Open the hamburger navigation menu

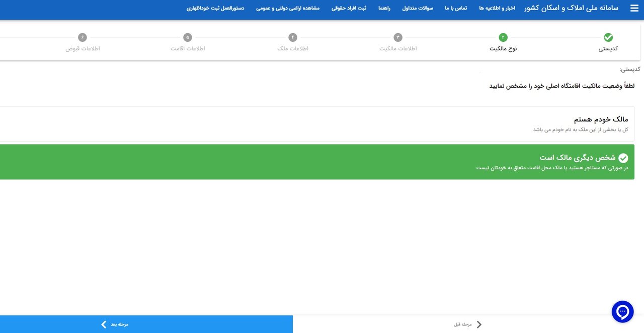click(x=633, y=8)
